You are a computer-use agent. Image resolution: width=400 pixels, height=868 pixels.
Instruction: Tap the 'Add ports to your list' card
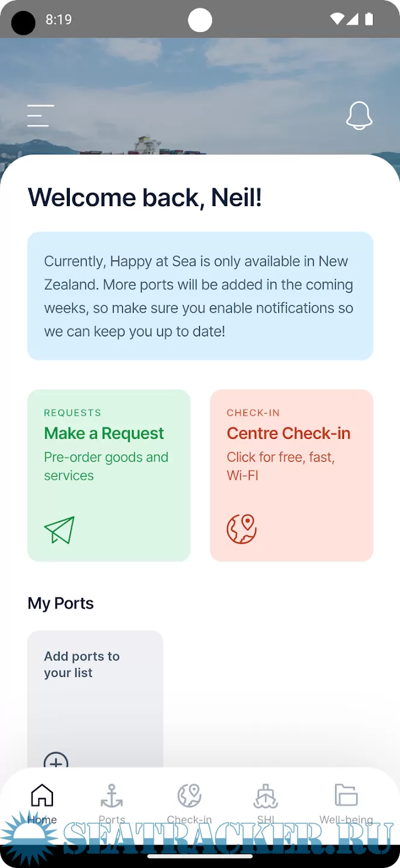[95, 693]
